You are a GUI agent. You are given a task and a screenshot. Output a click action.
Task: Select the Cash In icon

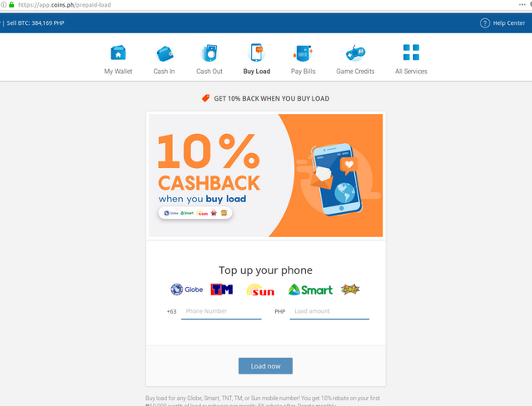point(165,53)
